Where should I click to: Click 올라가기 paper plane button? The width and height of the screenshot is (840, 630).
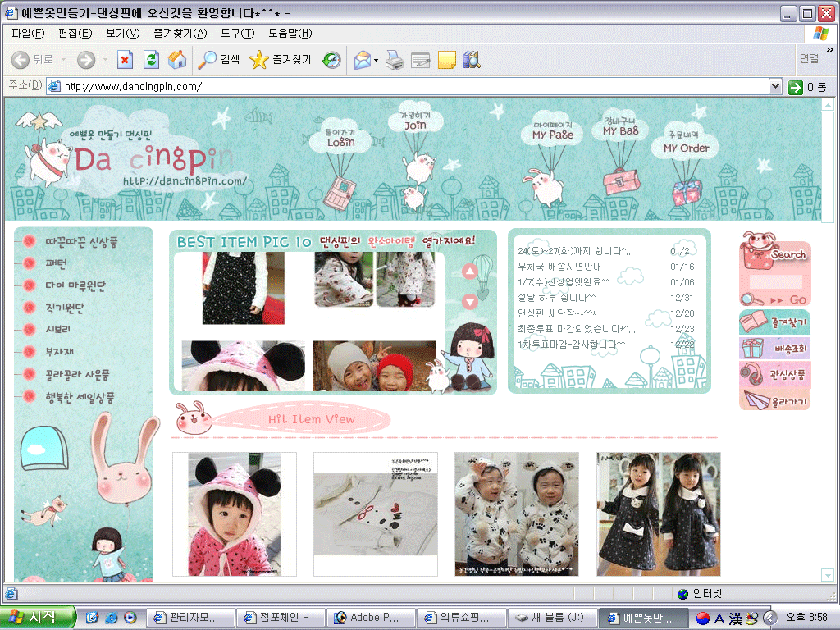(774, 400)
